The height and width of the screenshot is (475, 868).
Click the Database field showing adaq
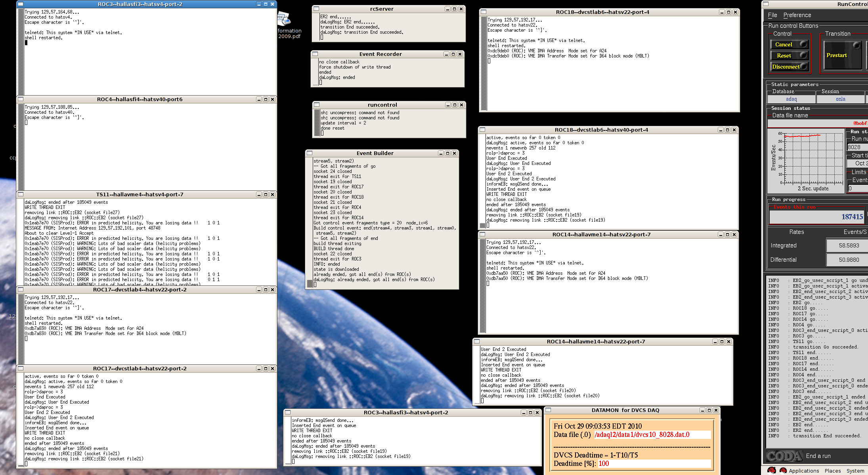(x=791, y=99)
